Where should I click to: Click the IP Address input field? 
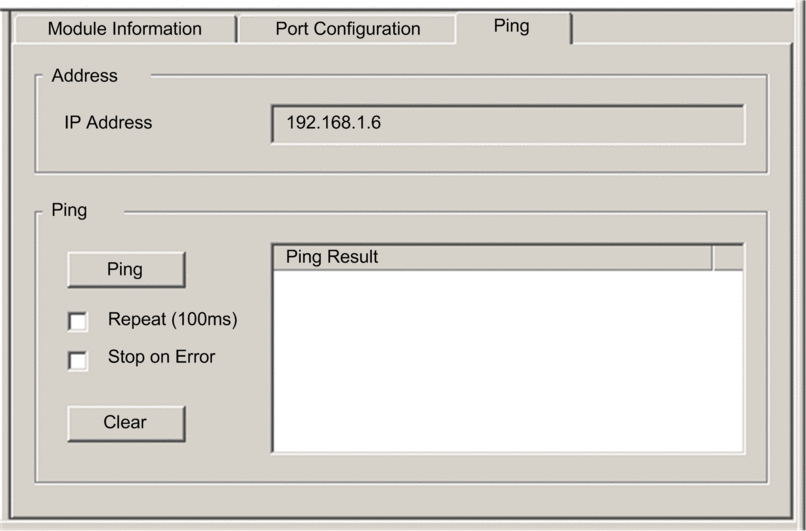point(507,124)
